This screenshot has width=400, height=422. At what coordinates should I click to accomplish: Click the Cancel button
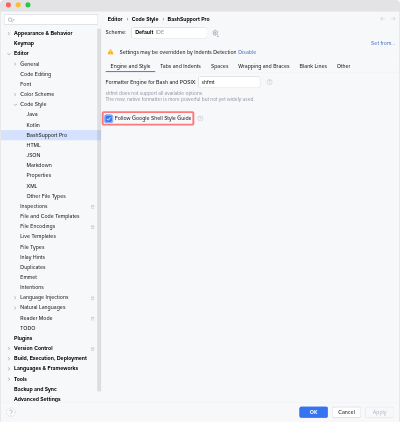click(x=346, y=412)
